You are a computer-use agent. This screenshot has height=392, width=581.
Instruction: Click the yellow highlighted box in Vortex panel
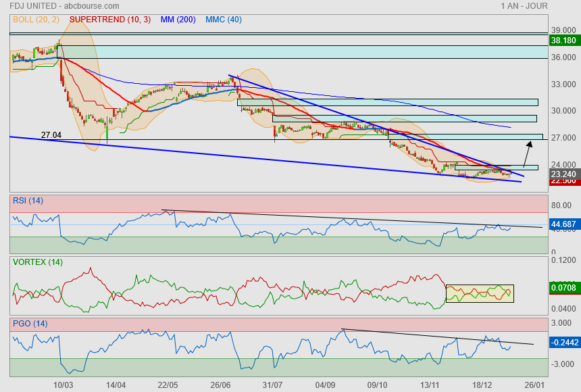point(480,293)
